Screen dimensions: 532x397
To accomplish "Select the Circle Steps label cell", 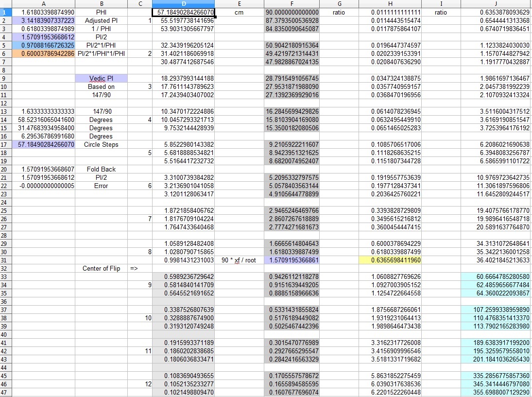I will click(x=101, y=144).
